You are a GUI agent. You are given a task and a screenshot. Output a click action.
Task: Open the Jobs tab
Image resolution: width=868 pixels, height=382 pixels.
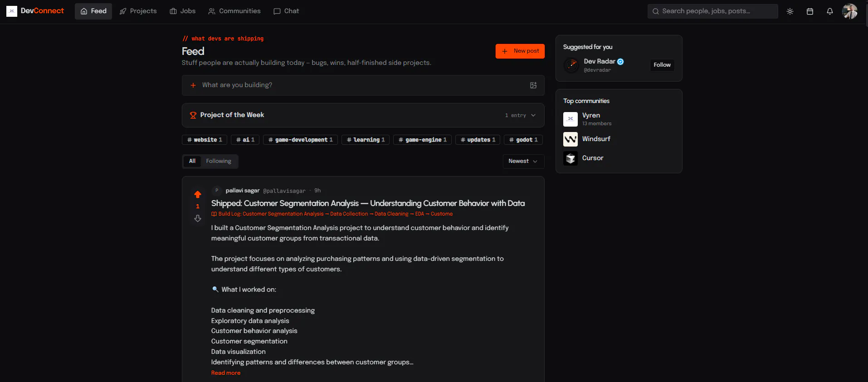pos(183,11)
